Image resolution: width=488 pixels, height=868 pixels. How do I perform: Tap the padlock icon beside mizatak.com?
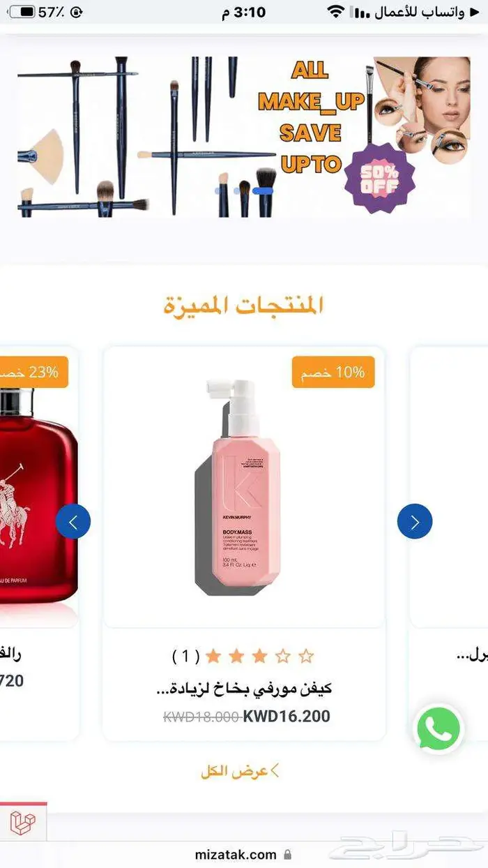pos(287,855)
